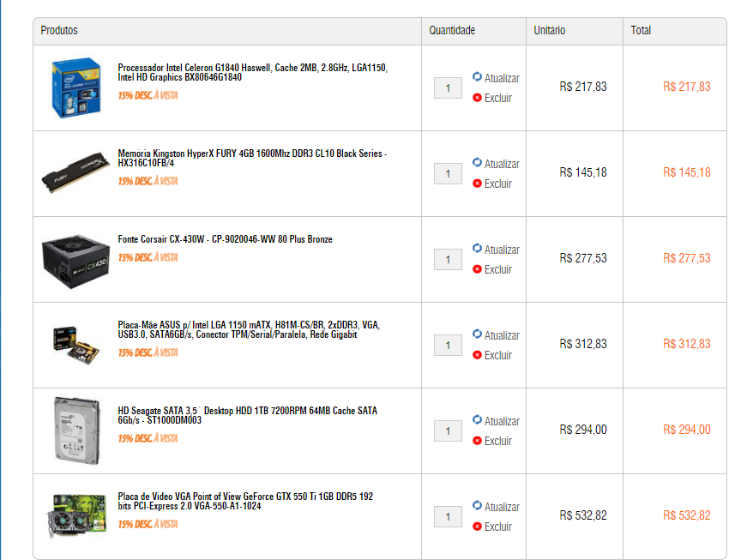747x560 pixels.
Task: Click the red Excluir icon for the Seagate HD
Action: coord(477,441)
